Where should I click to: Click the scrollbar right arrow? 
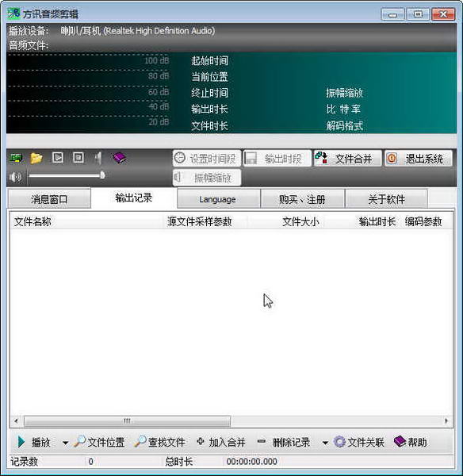click(x=446, y=421)
